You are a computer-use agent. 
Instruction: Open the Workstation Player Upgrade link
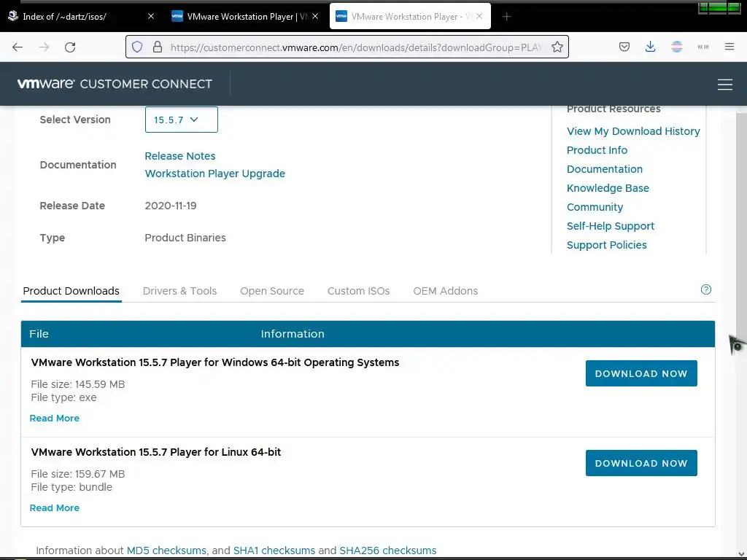pos(215,174)
